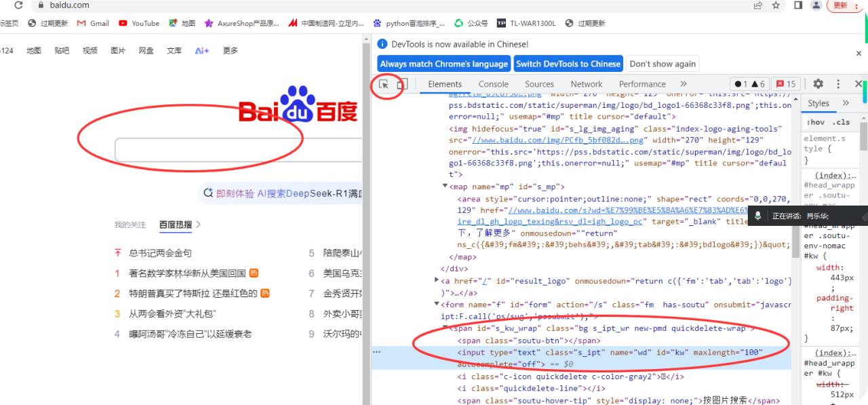Open the 公众号 bookmark
868x405 pixels.
pyautogui.click(x=471, y=23)
